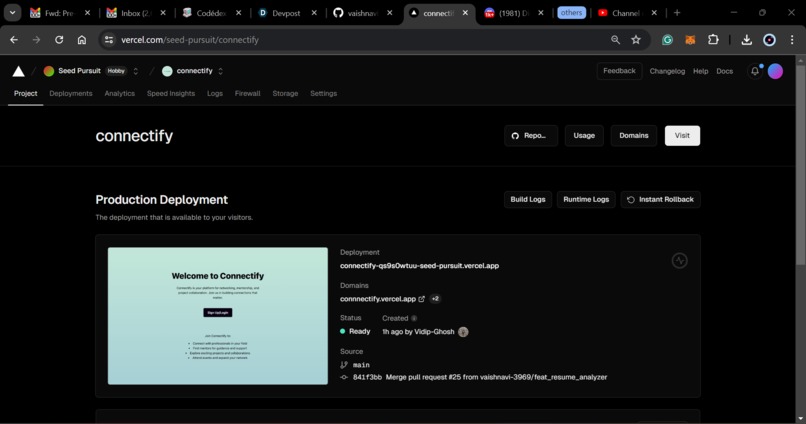Open the Settings tab
806x424 pixels.
pos(323,94)
